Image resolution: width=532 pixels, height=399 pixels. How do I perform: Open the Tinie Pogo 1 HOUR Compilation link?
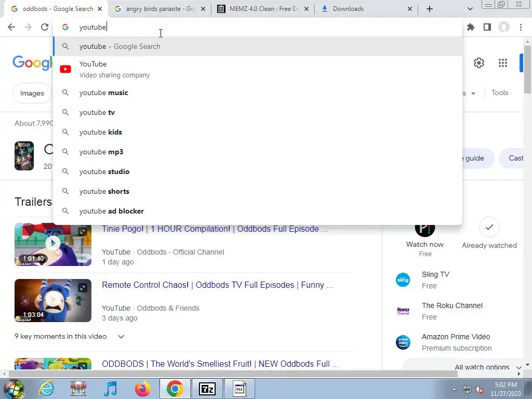coord(215,229)
